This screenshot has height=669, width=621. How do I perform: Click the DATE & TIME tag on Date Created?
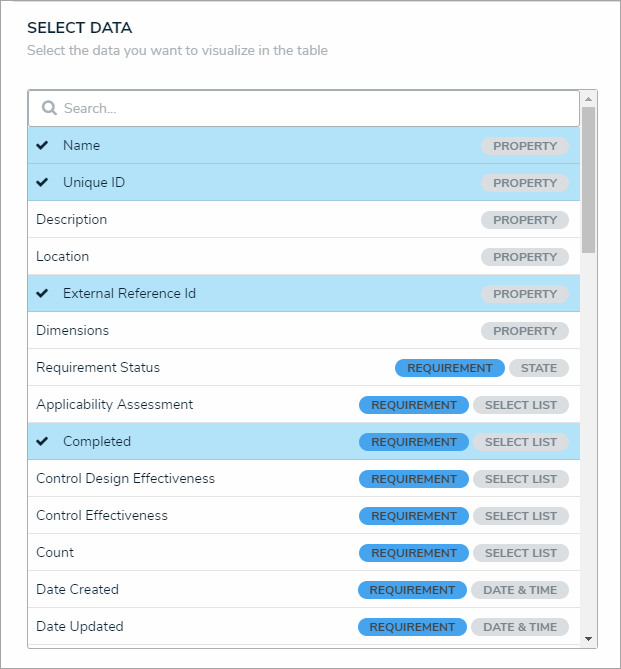pyautogui.click(x=520, y=590)
